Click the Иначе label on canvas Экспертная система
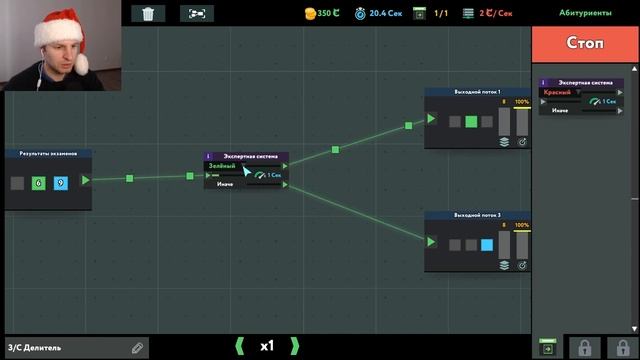Viewport: 640px width, 360px height. point(225,184)
